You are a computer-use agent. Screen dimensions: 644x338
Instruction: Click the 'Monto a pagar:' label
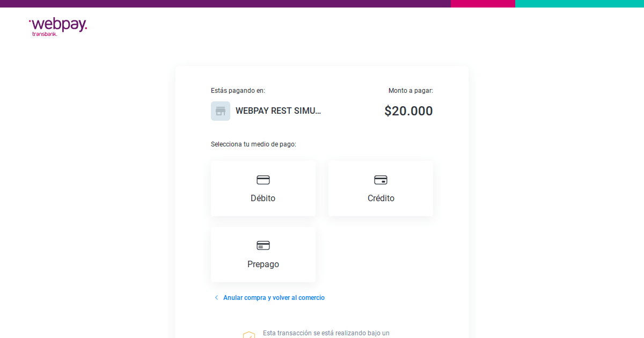point(411,90)
